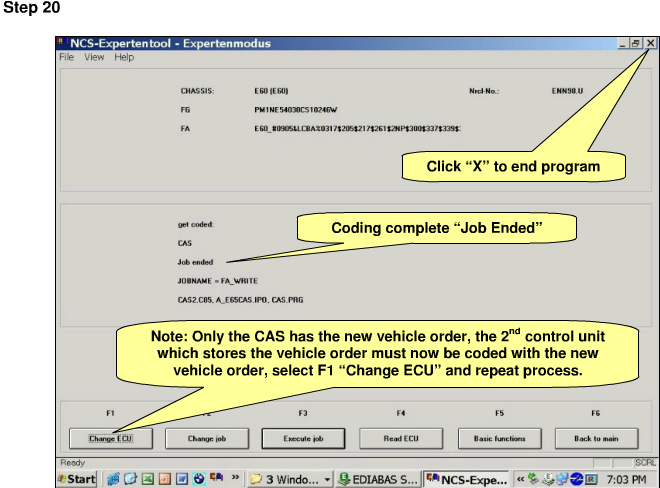
Task: Launch Internet Explorer from quick launch
Action: coord(113,479)
